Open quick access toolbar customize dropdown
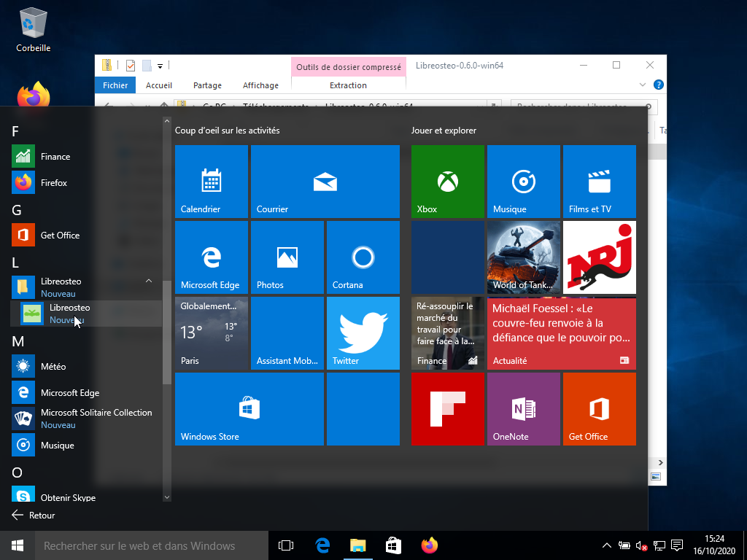This screenshot has width=747, height=560. [x=160, y=66]
